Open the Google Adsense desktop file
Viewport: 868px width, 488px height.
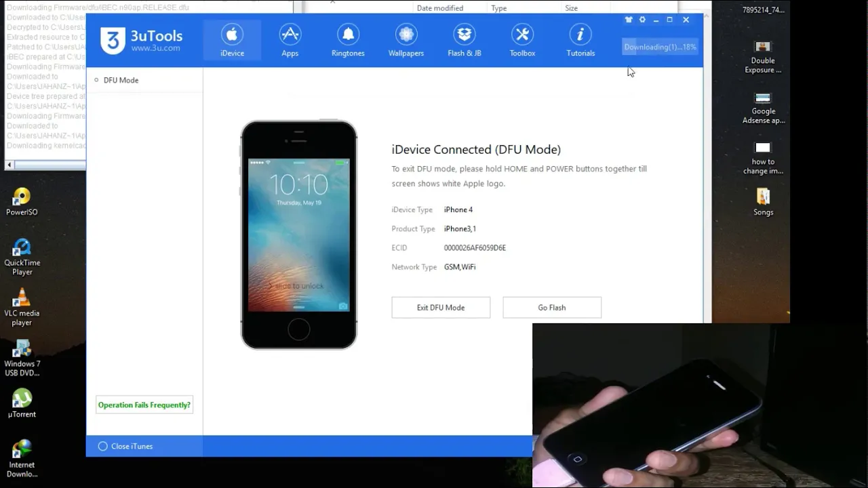pyautogui.click(x=763, y=108)
